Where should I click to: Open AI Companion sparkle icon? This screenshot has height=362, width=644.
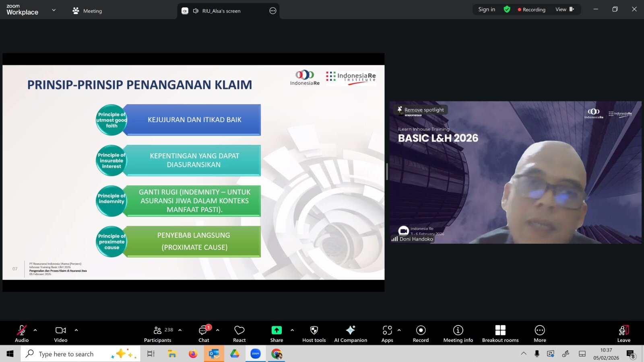pos(351,334)
